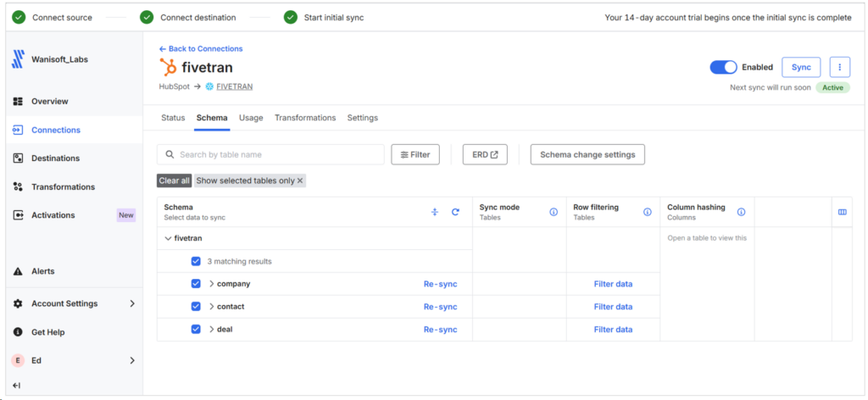Click the refresh schema icon
The image size is (868, 400).
coord(455,212)
